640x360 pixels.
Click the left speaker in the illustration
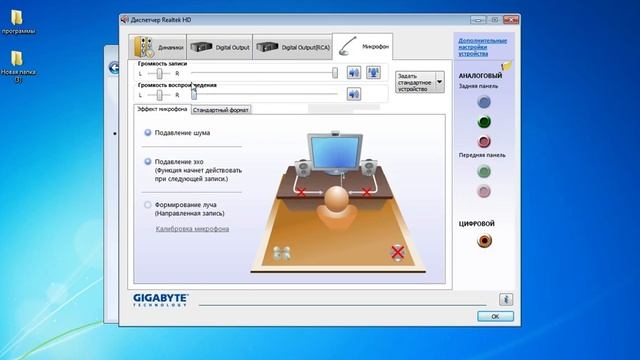304,167
